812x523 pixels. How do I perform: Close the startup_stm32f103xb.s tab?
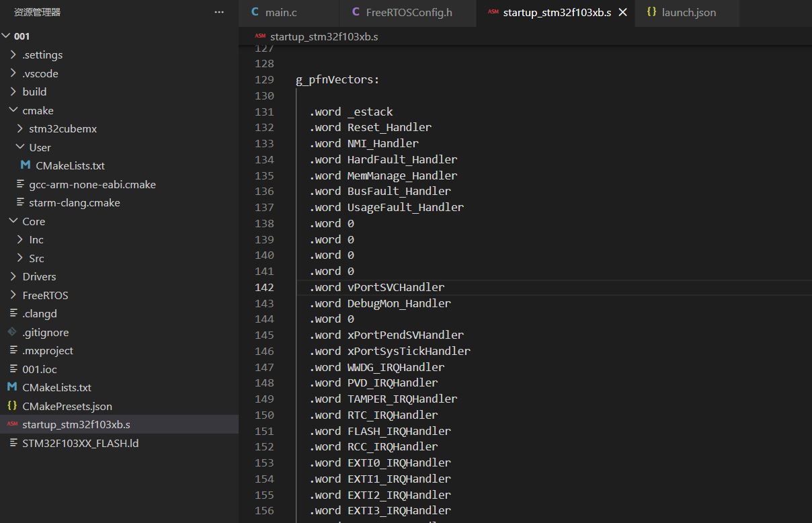pyautogui.click(x=622, y=12)
